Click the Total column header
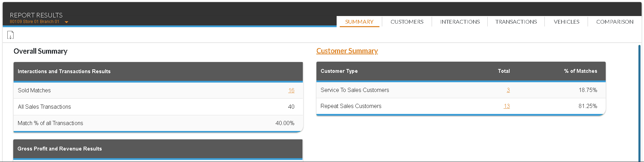Screen dimensions: 644x162 point(503,71)
